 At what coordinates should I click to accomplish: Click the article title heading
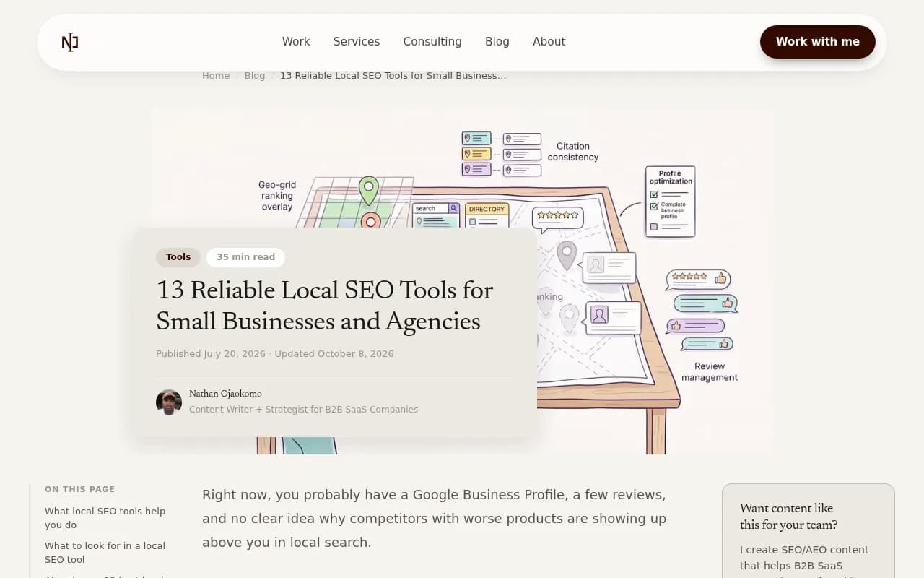325,306
